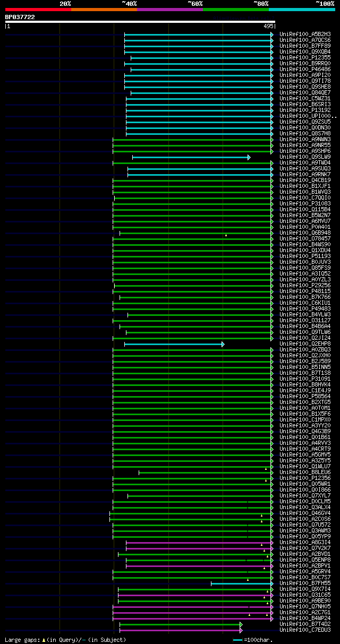The height and width of the screenshot is (644, 340).
Task: Select the UniRef100_P58564 label
Action: [x=305, y=396]
